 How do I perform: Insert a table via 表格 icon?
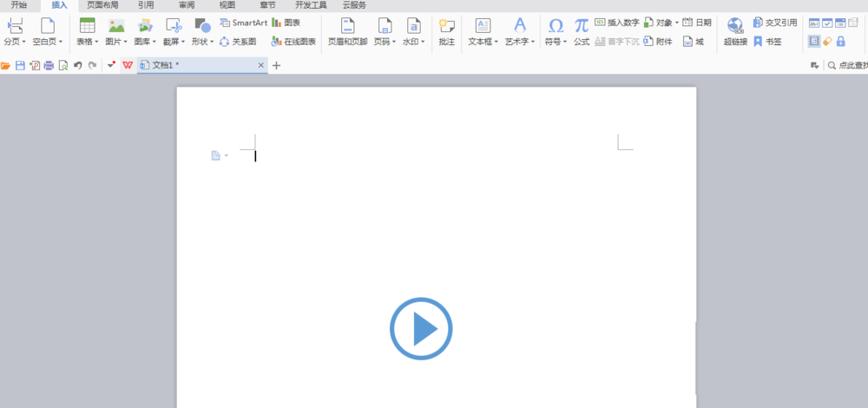tap(88, 25)
